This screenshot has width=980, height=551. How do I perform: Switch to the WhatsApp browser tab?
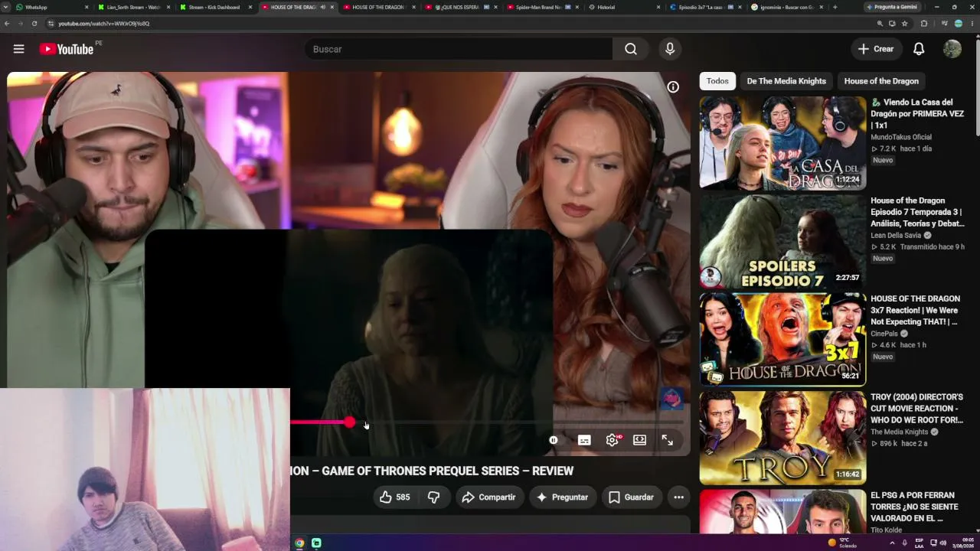coord(50,7)
